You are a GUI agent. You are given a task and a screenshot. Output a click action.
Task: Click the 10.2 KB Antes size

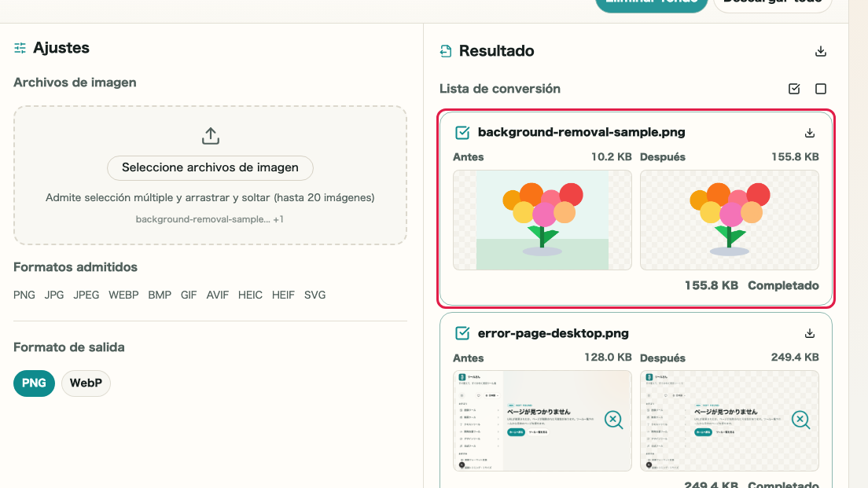pos(611,156)
